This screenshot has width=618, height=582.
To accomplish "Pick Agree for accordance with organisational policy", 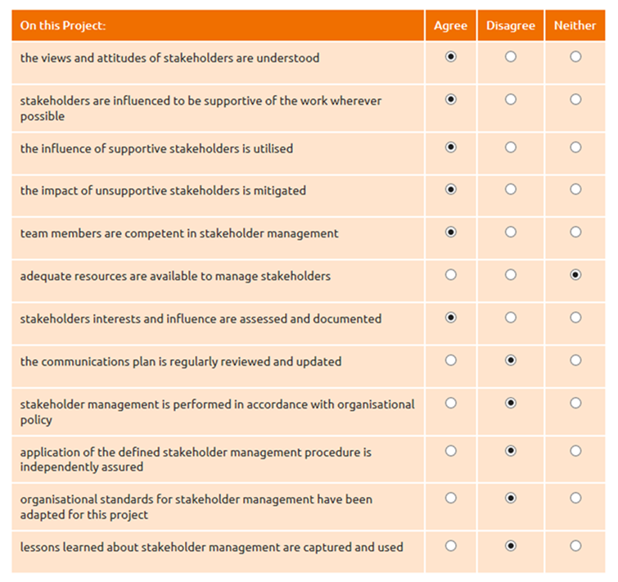I will click(x=450, y=403).
